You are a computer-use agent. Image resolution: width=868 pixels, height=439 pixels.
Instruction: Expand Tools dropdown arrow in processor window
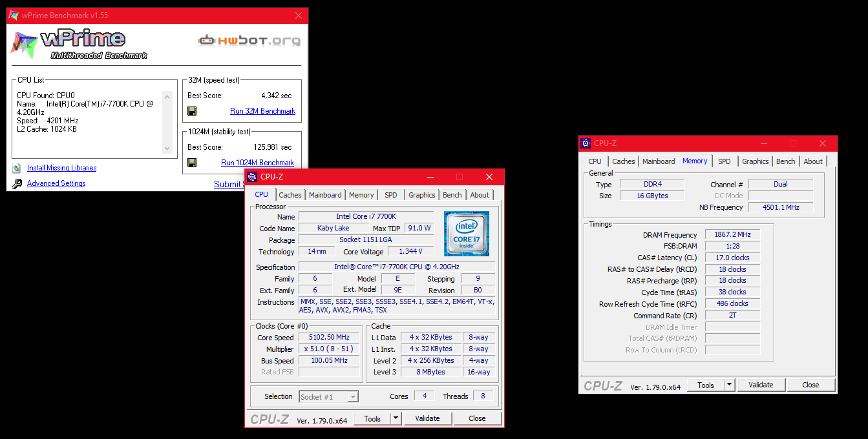(x=396, y=418)
